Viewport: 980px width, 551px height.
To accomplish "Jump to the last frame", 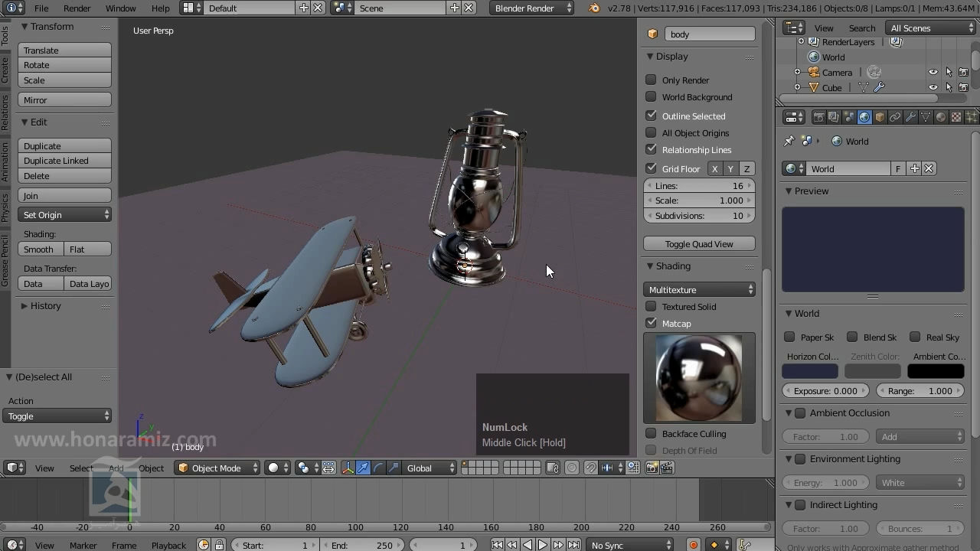I will 573,545.
